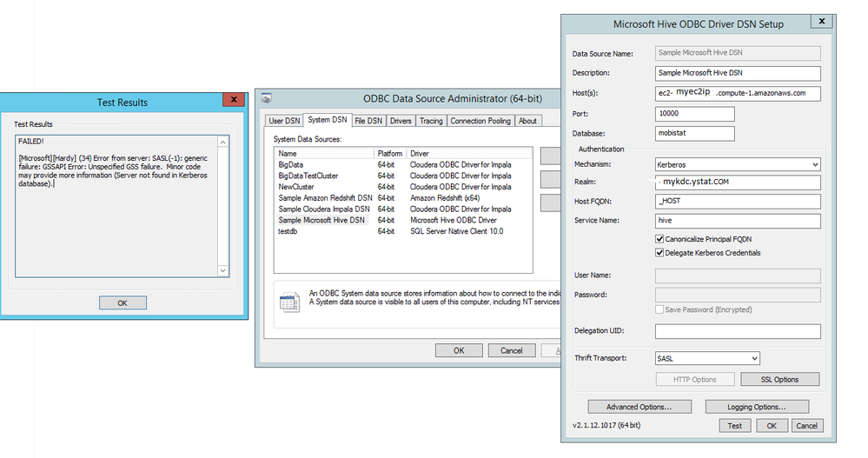Click the ODBC Administrator window title icon
Image resolution: width=868 pixels, height=458 pixels.
pyautogui.click(x=266, y=98)
